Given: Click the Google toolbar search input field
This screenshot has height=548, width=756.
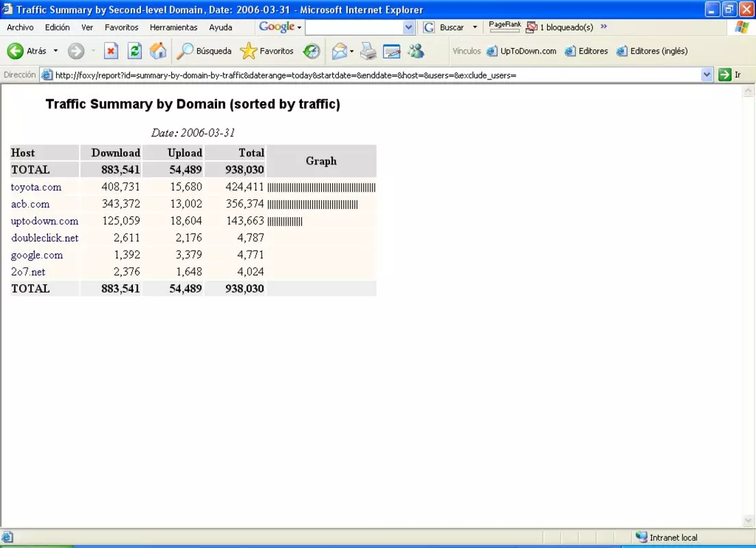Looking at the screenshot, I should 354,27.
